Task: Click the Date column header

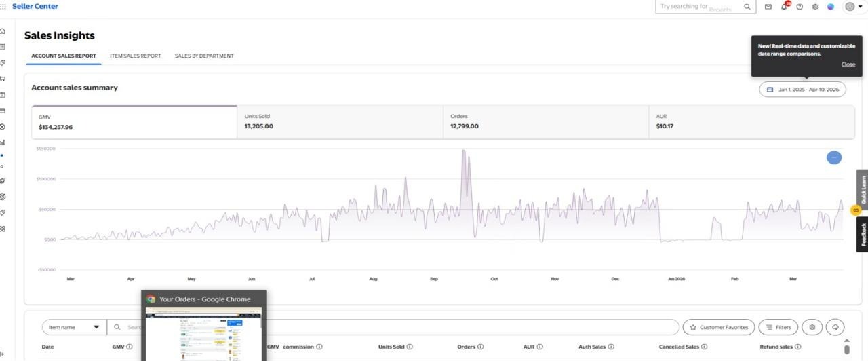Action: pos(47,347)
